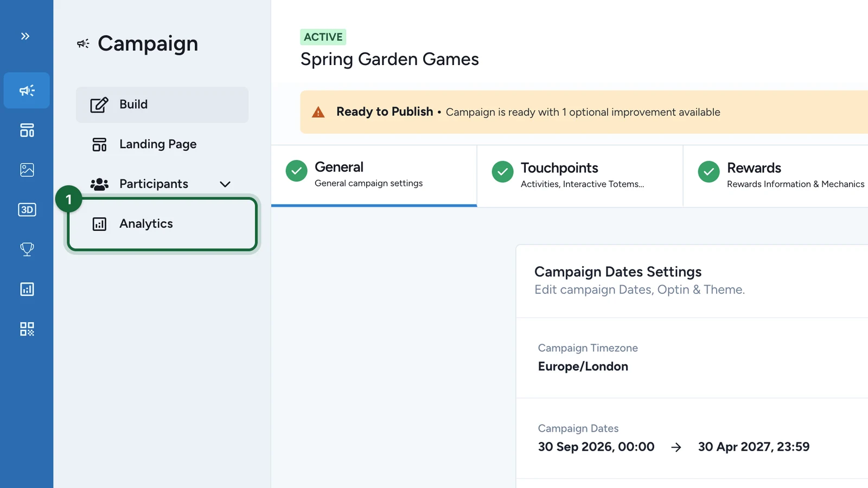
Task: Click the arrow between campaign dates
Action: pyautogui.click(x=676, y=447)
